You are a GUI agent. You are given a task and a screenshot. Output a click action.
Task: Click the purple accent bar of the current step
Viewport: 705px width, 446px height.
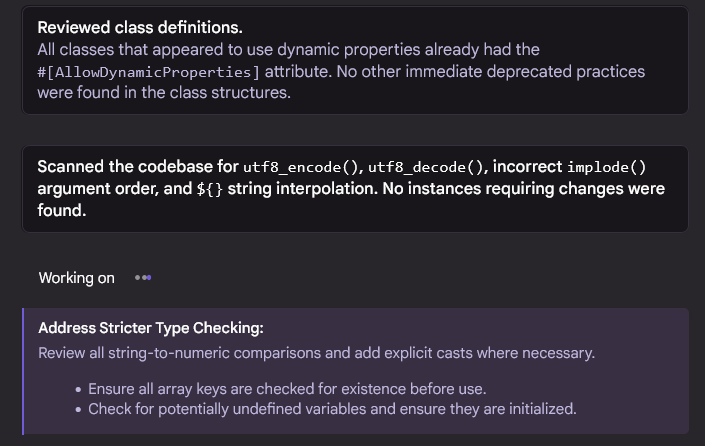coord(23,371)
